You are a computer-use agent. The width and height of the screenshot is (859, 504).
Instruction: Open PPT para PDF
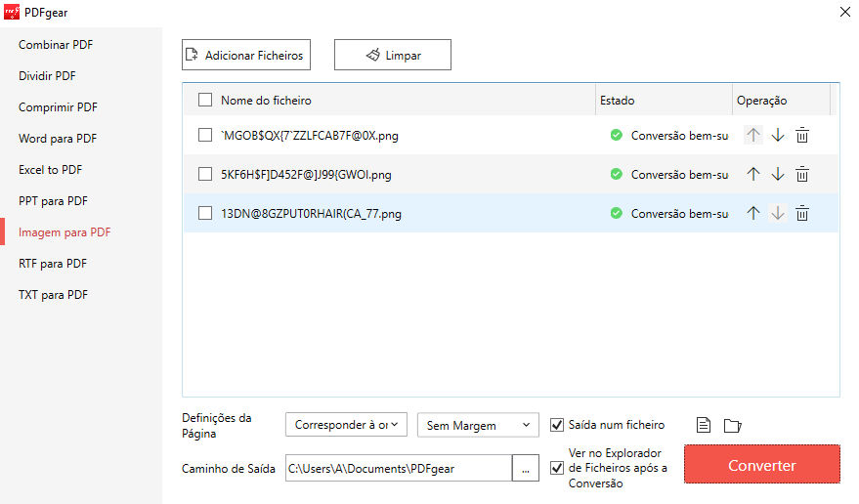53,201
